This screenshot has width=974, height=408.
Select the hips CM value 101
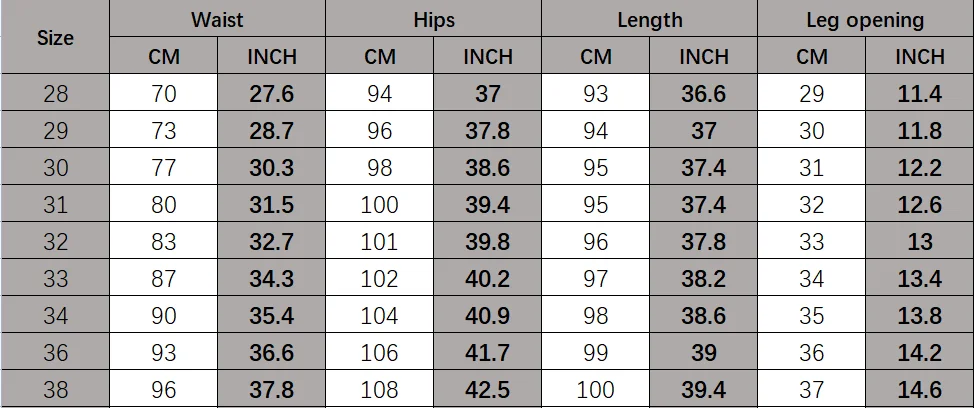(x=380, y=241)
